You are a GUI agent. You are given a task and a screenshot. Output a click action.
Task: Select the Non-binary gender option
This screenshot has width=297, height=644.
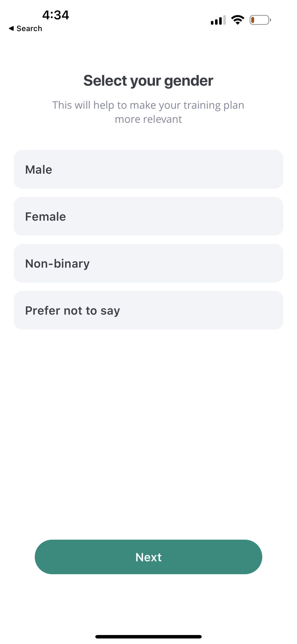tap(148, 263)
